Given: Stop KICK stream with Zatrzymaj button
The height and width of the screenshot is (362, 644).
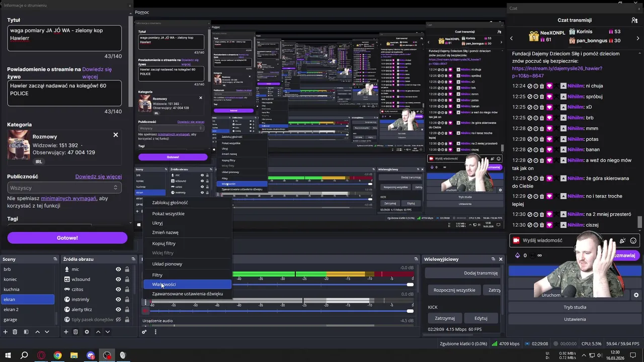Looking at the screenshot, I should point(445,318).
